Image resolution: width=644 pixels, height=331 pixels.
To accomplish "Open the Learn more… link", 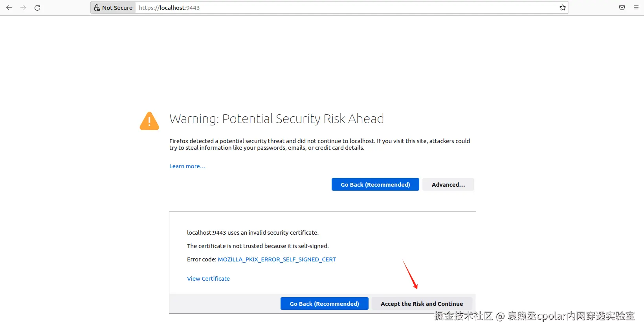I will click(x=187, y=166).
